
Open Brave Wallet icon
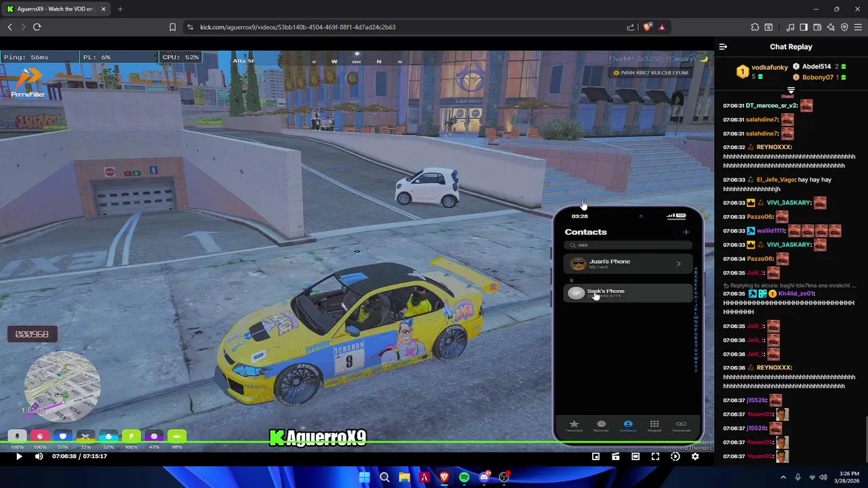point(817,27)
